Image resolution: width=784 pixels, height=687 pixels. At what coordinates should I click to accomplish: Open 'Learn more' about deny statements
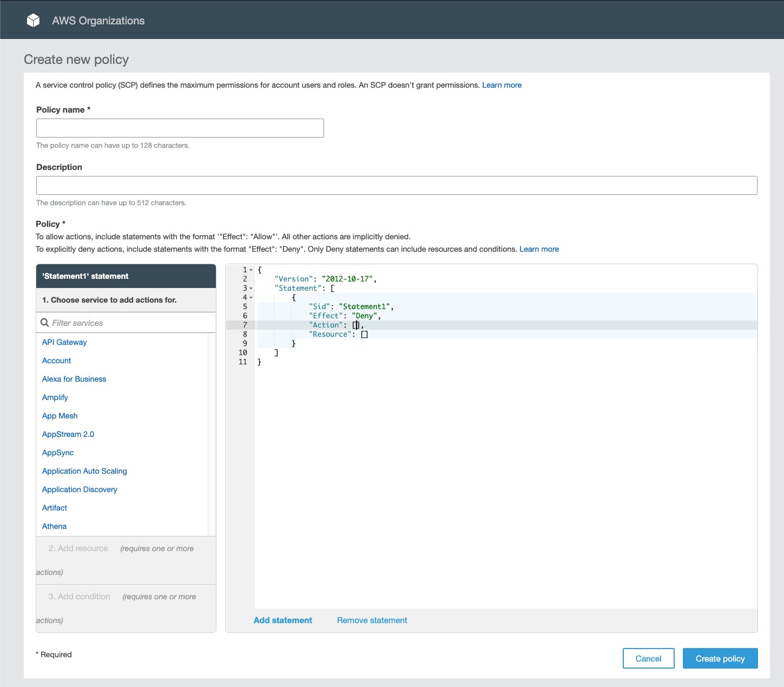coord(539,249)
